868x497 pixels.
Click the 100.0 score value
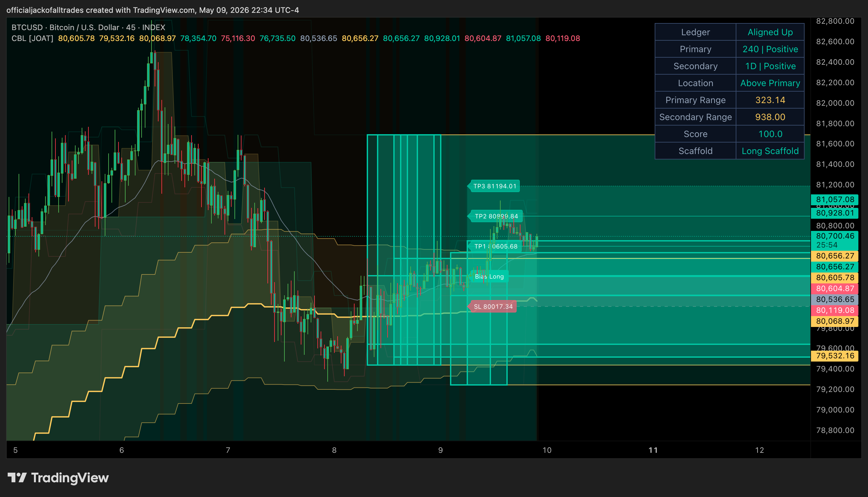point(770,134)
